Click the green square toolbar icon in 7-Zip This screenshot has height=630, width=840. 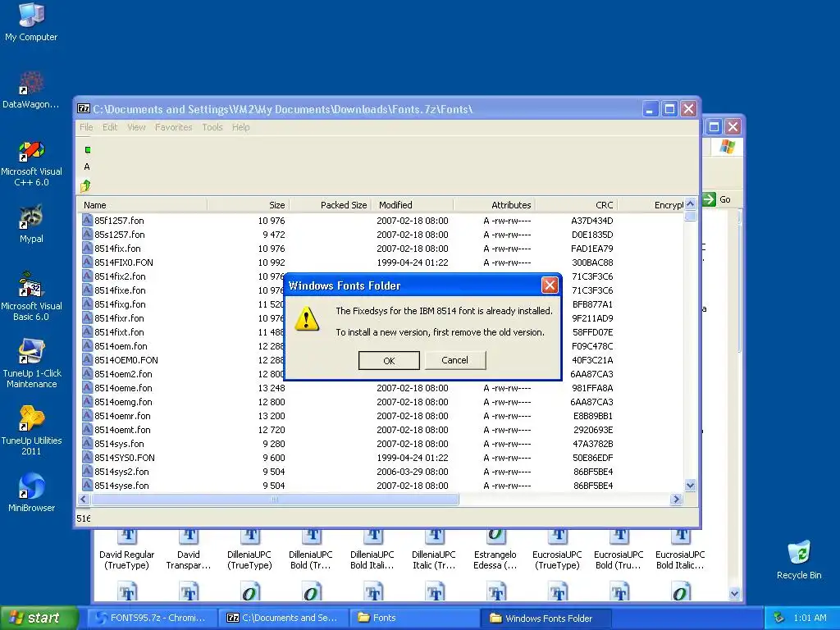click(x=88, y=150)
